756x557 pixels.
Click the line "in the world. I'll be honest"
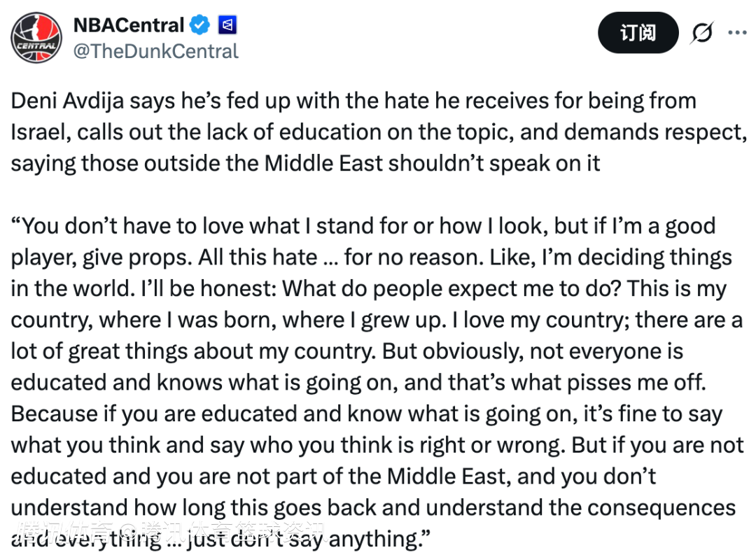click(x=368, y=288)
